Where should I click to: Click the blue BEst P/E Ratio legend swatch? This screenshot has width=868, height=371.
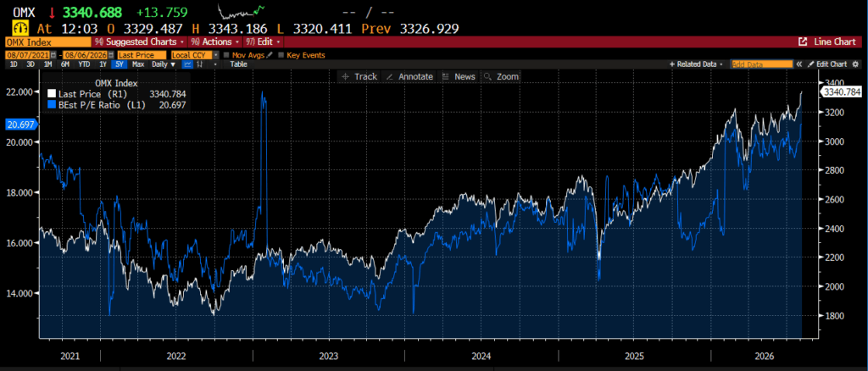[52, 104]
